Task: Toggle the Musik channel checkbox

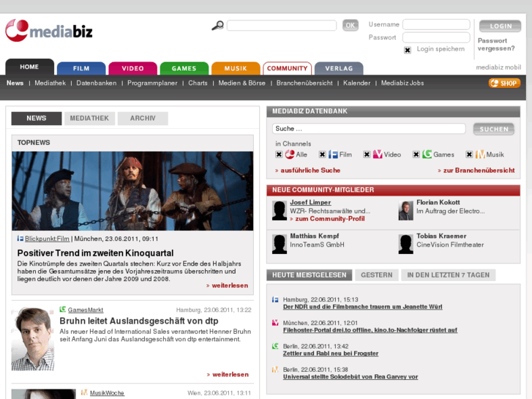Action: [x=469, y=154]
